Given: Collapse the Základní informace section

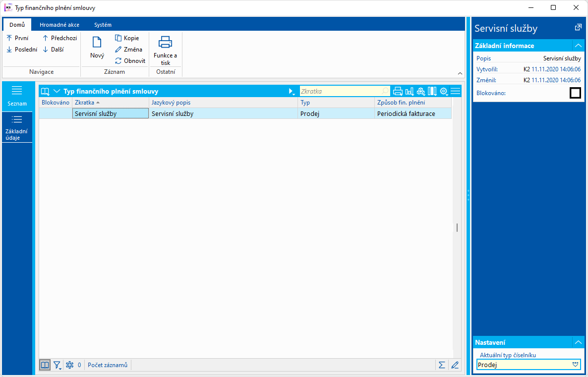Looking at the screenshot, I should [578, 46].
